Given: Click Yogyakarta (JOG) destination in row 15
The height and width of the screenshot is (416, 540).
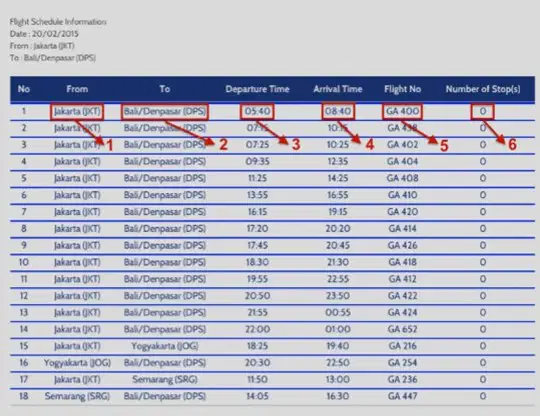Looking at the screenshot, I should [165, 346].
